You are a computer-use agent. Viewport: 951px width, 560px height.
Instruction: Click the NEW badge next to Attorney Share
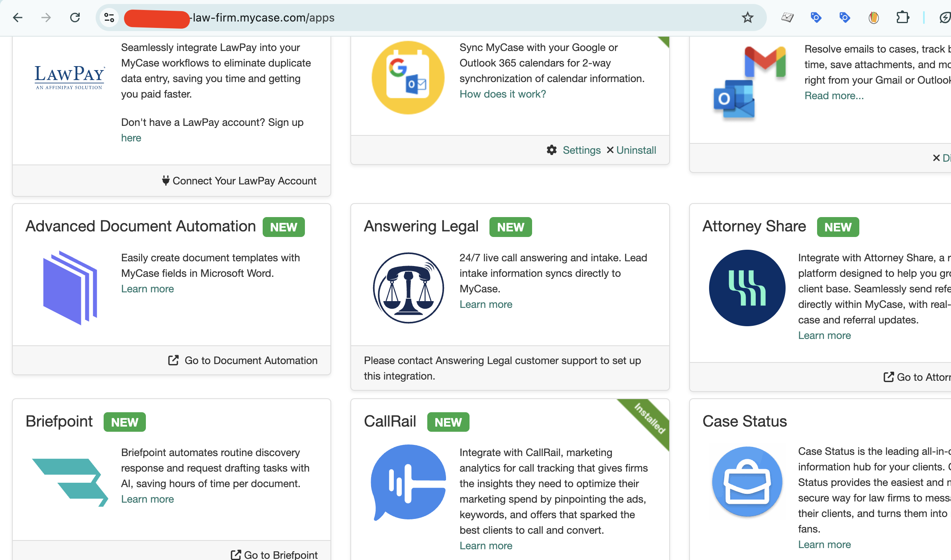pyautogui.click(x=838, y=227)
